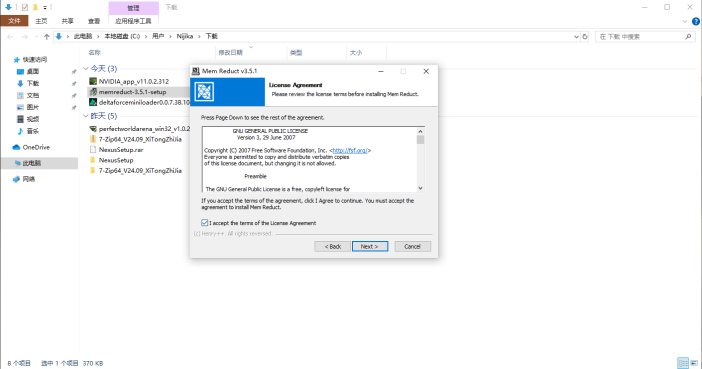This screenshot has width=702, height=369.
Task: Open 桌面 in navigation pane
Action: click(x=33, y=71)
